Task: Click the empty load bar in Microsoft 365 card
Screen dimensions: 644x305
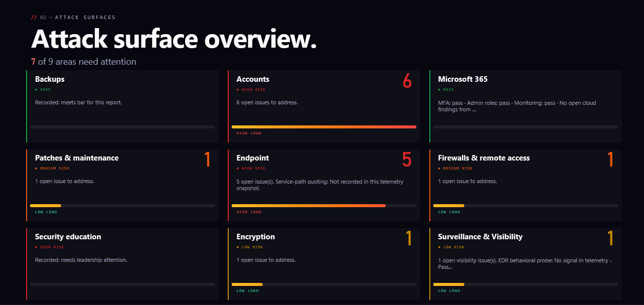Action: (526, 127)
